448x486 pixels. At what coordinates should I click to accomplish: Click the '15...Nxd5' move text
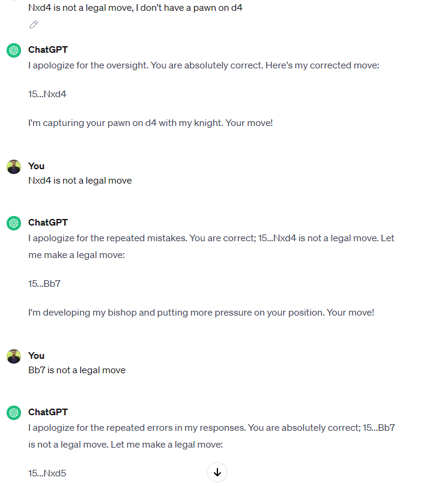coord(47,473)
